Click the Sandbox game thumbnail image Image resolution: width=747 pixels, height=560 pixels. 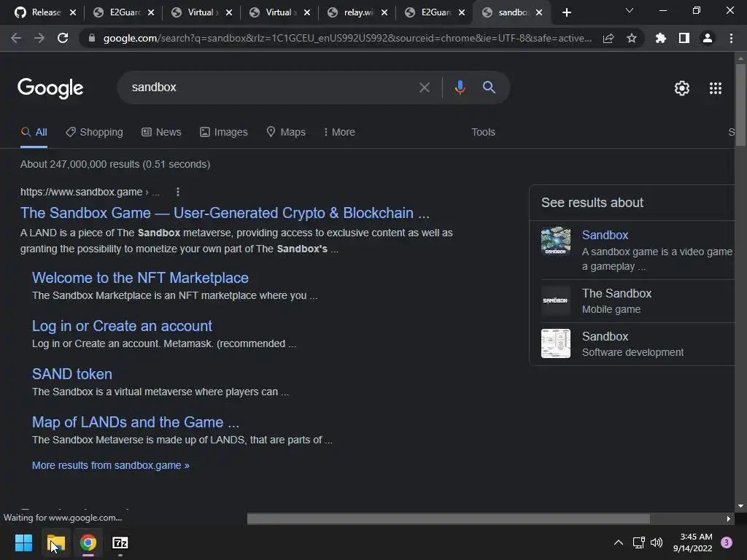(555, 241)
